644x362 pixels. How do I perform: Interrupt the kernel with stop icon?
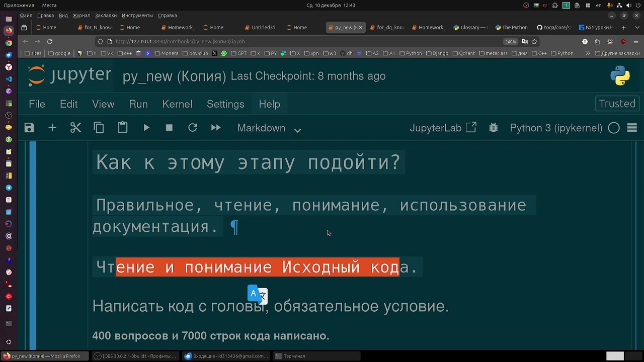(x=169, y=128)
